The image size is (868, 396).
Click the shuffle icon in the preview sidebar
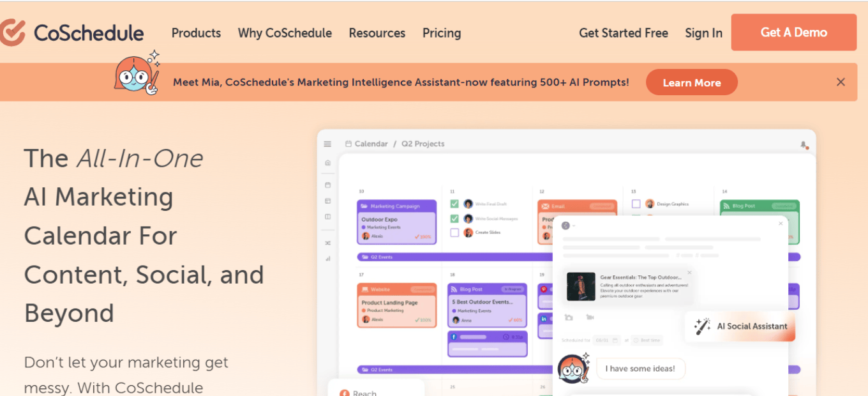coord(327,243)
